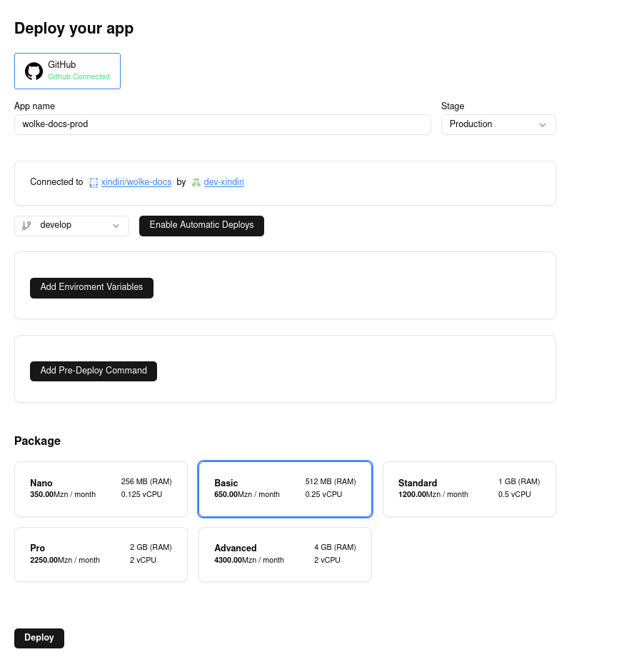The width and height of the screenshot is (639, 672).
Task: Click the chevron arrow in Stage selector
Action: [543, 125]
